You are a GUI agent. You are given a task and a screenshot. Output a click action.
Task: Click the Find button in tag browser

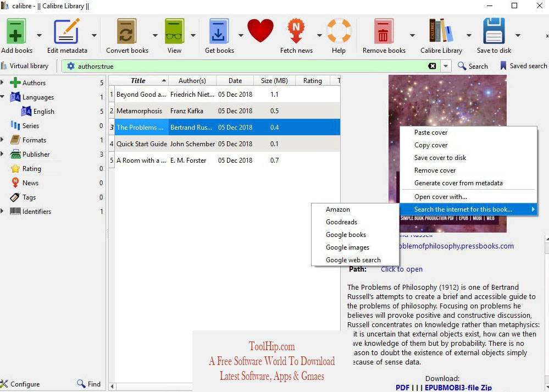(x=89, y=384)
